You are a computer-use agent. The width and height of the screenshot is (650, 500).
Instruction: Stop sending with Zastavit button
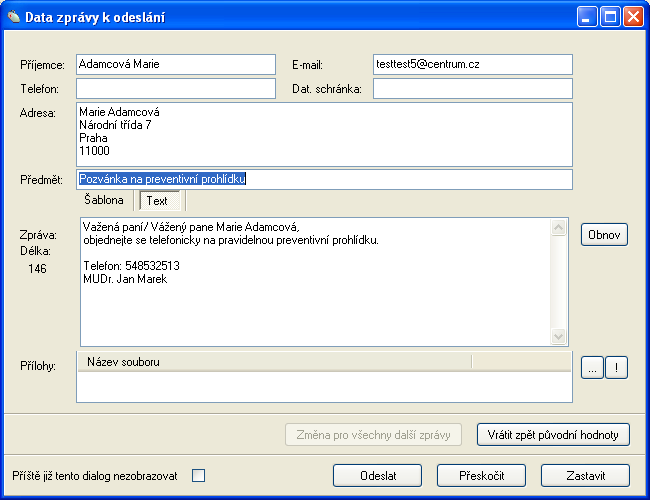(x=585, y=475)
